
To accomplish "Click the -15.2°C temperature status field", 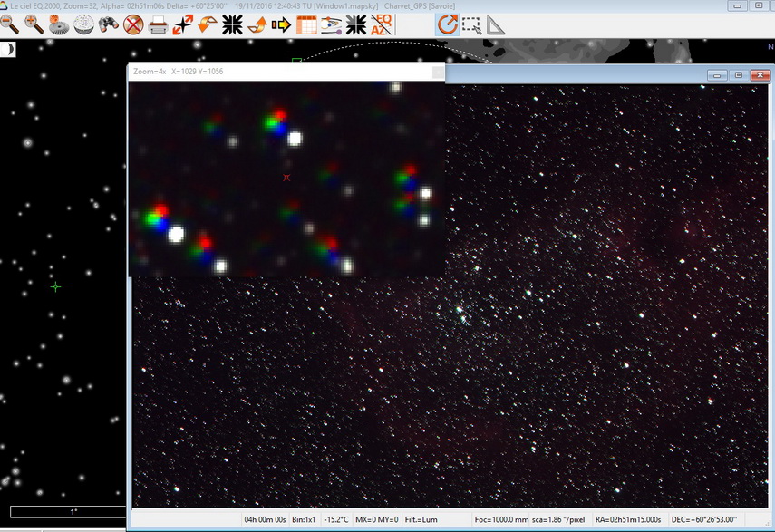I will point(336,519).
